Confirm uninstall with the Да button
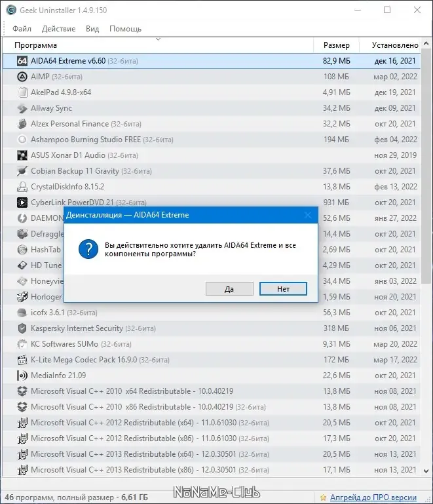 [229, 288]
